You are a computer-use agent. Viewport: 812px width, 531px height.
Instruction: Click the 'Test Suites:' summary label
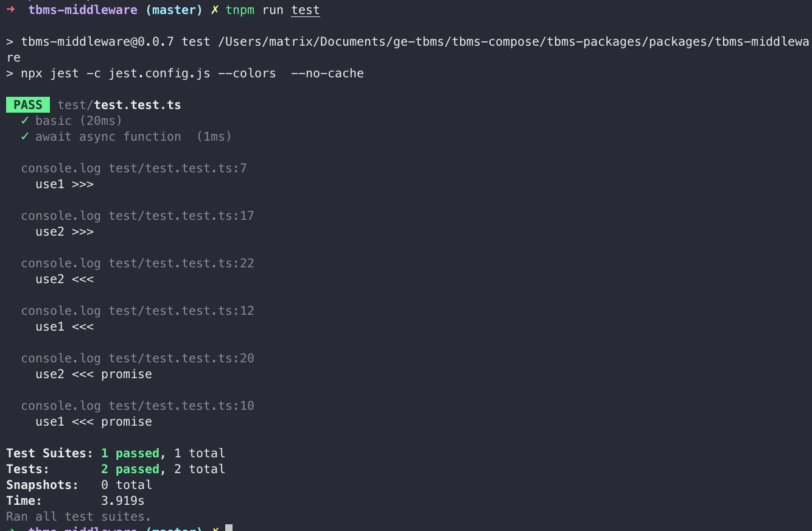pos(50,453)
